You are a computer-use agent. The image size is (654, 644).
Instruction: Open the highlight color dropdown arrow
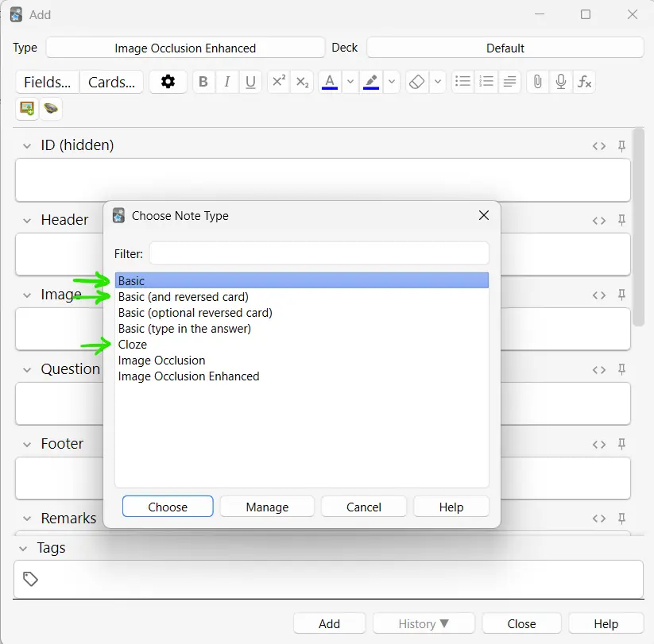point(391,82)
